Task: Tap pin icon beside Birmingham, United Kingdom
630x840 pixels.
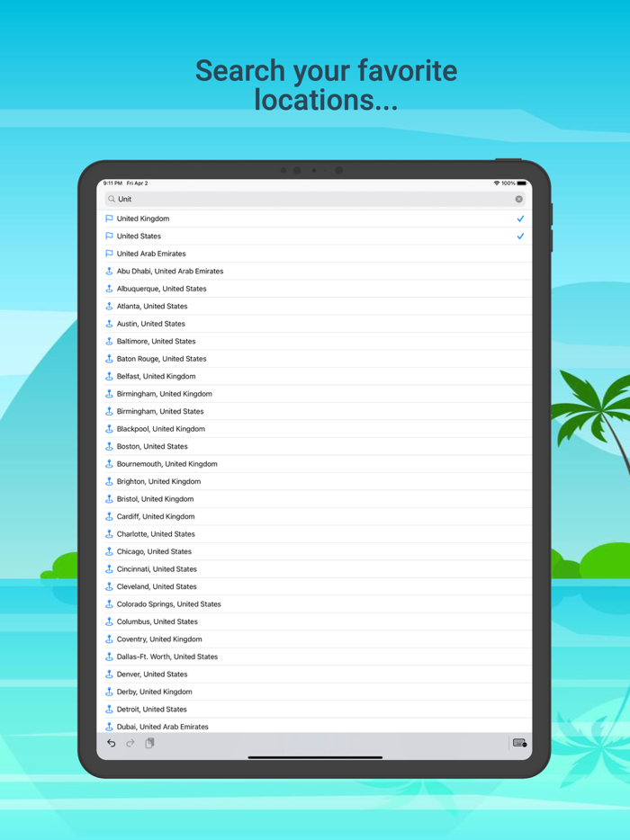Action: click(x=109, y=394)
